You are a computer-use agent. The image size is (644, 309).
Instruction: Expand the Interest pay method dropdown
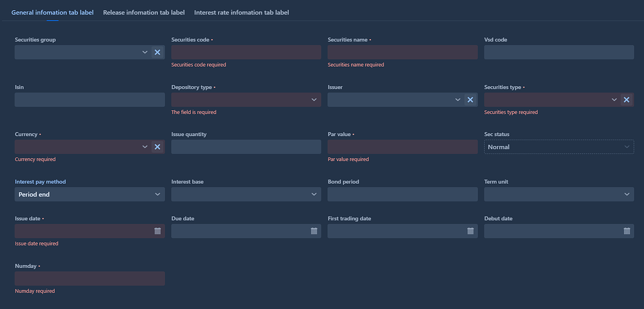(x=89, y=194)
